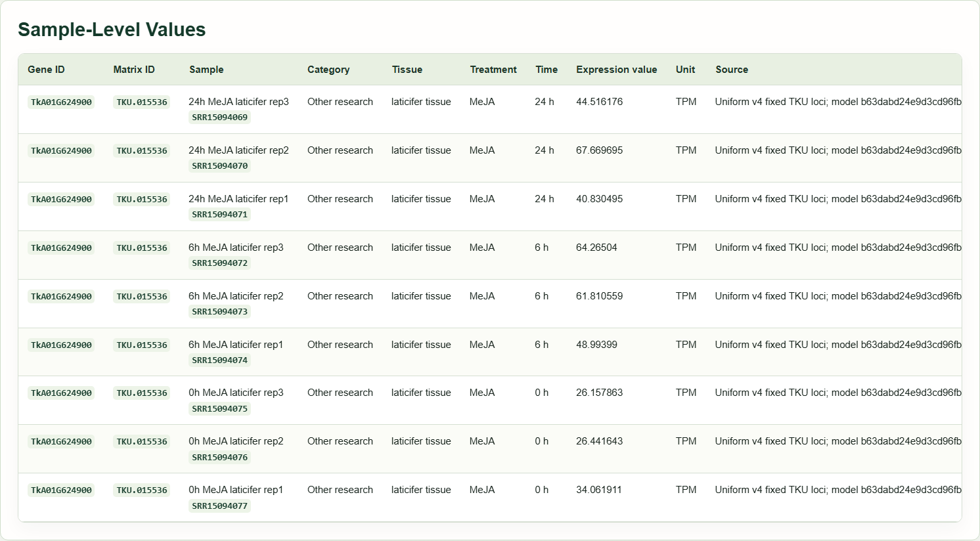Select the SRR15094071 accession badge

coord(220,215)
